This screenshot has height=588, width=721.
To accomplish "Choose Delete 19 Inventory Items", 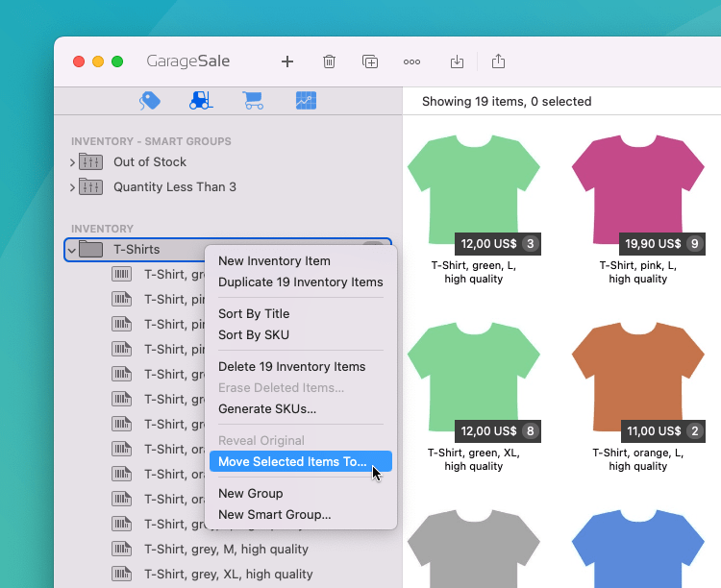I will [x=301, y=367].
